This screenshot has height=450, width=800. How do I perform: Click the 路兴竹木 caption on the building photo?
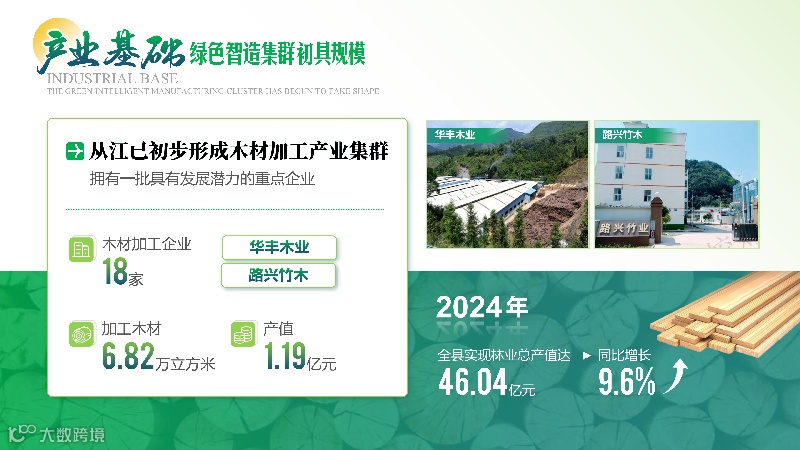tap(622, 135)
